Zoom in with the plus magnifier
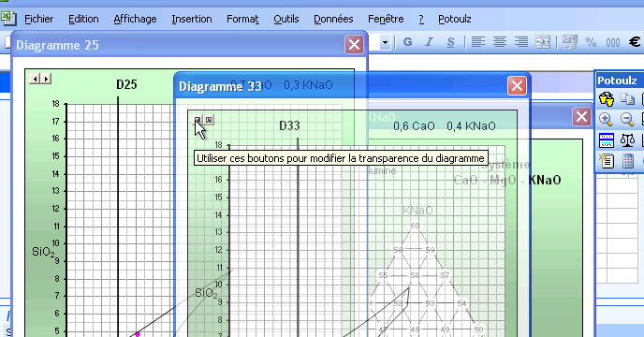 pyautogui.click(x=607, y=120)
